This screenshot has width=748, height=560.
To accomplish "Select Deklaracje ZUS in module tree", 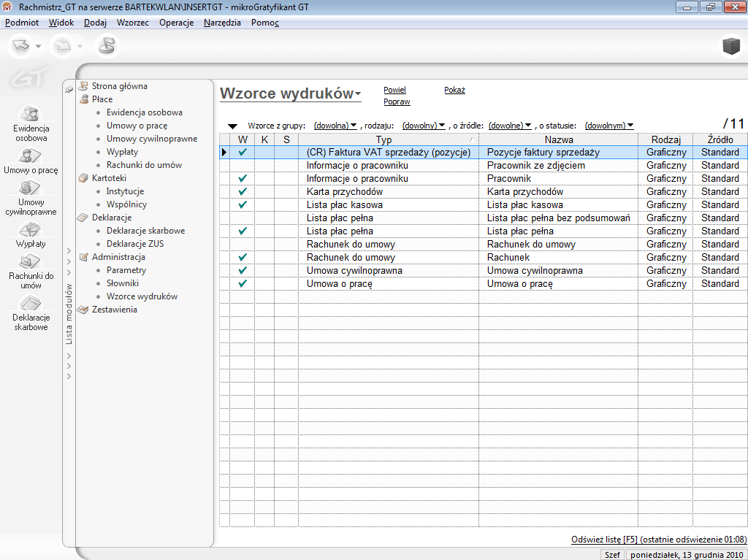I will [x=135, y=244].
